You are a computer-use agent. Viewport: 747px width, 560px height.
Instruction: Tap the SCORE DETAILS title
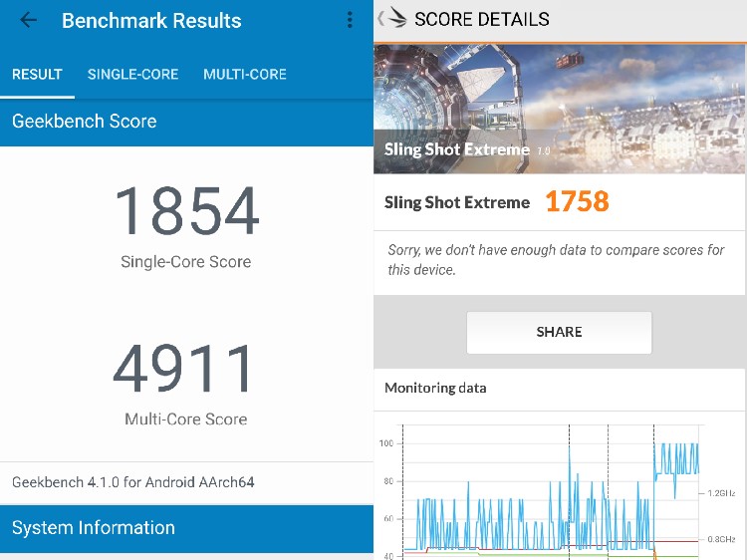482,19
